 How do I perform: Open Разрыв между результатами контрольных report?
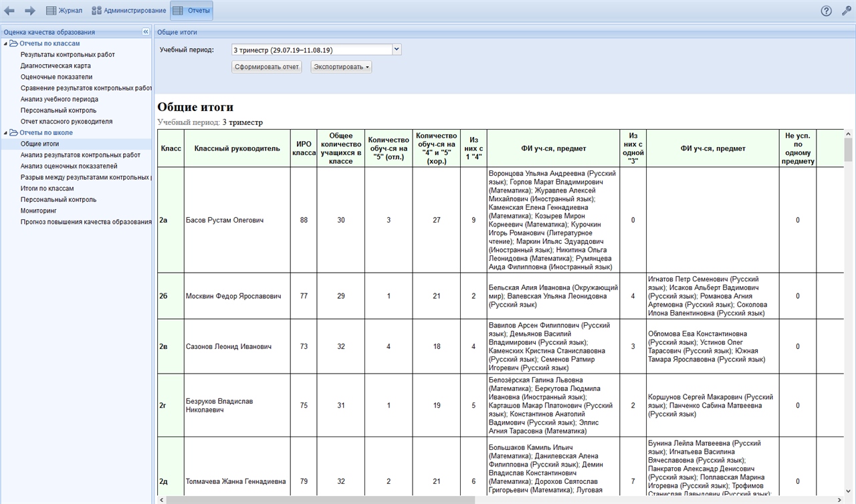coord(86,177)
